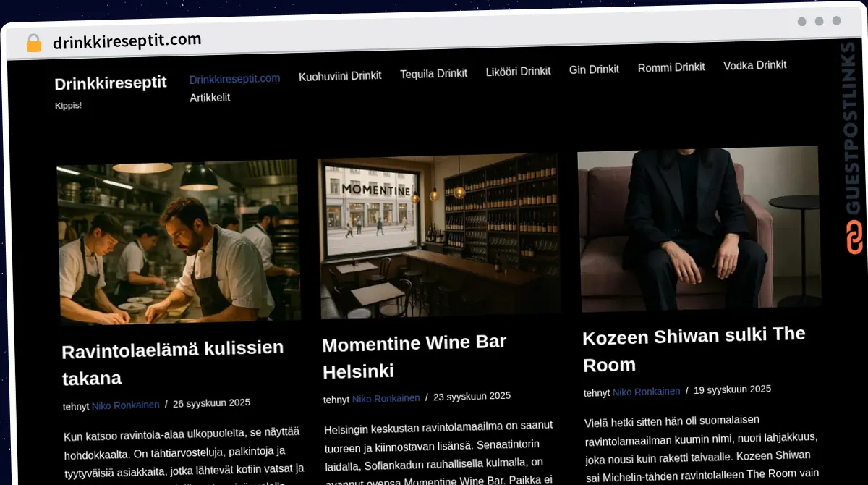Click the drinkkireseptit.com address text

tap(127, 41)
